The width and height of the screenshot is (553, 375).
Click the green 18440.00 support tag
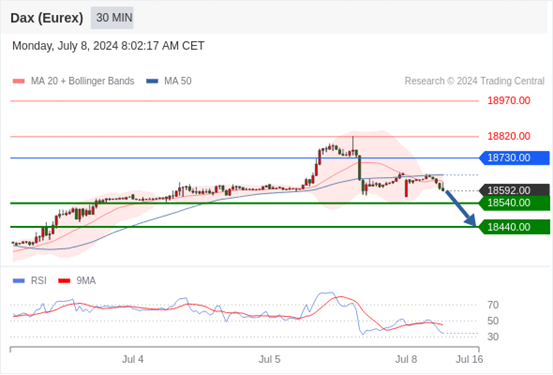point(515,227)
